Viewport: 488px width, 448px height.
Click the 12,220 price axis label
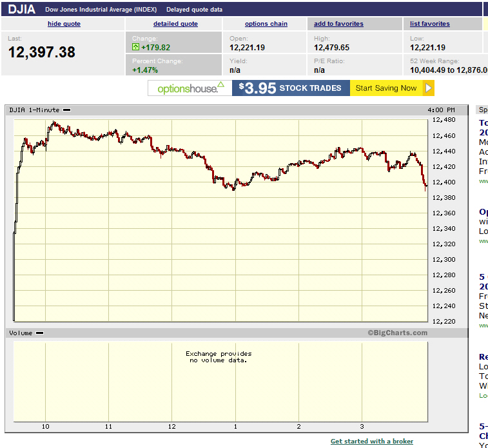tap(444, 321)
